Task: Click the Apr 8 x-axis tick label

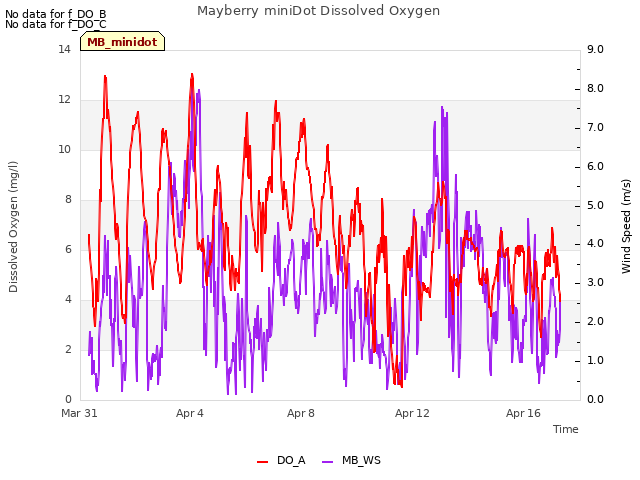Action: pos(301,413)
